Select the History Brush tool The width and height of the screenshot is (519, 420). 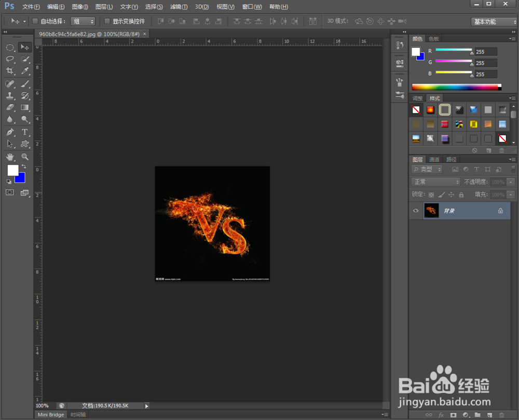25,96
